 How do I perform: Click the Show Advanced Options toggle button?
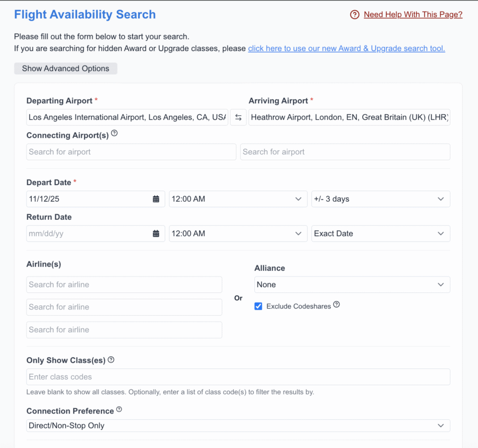[x=65, y=68]
